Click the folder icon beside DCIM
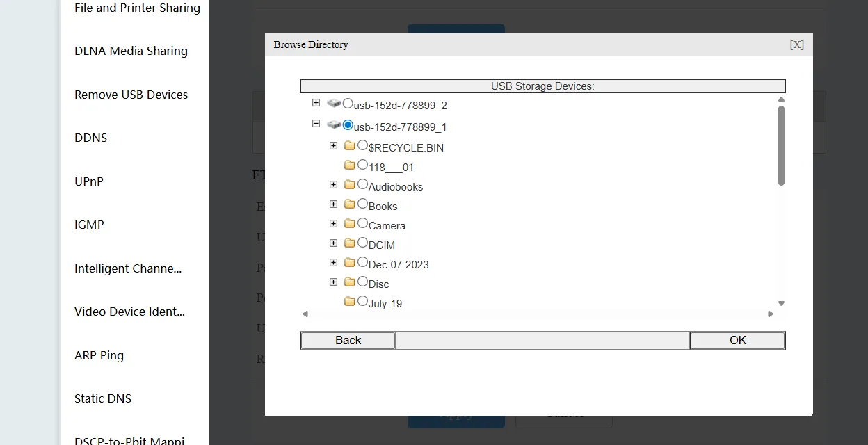Screen dimensions: 868x445 coord(349,243)
